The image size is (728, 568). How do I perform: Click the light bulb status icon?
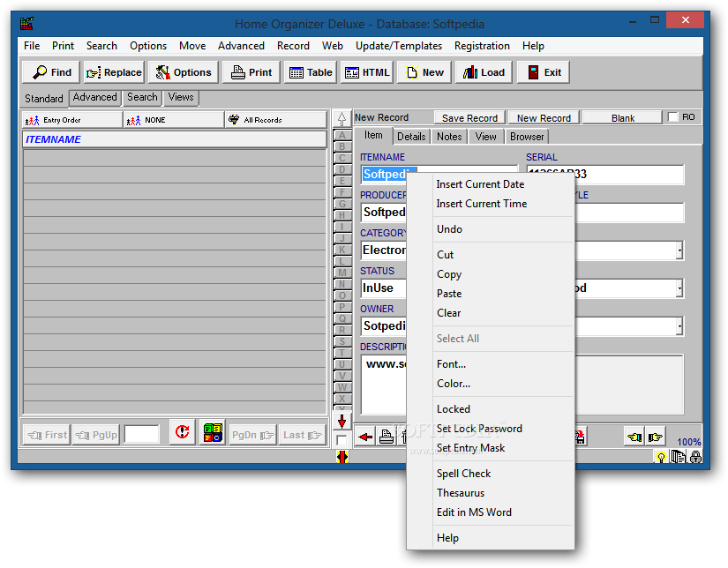[x=661, y=458]
